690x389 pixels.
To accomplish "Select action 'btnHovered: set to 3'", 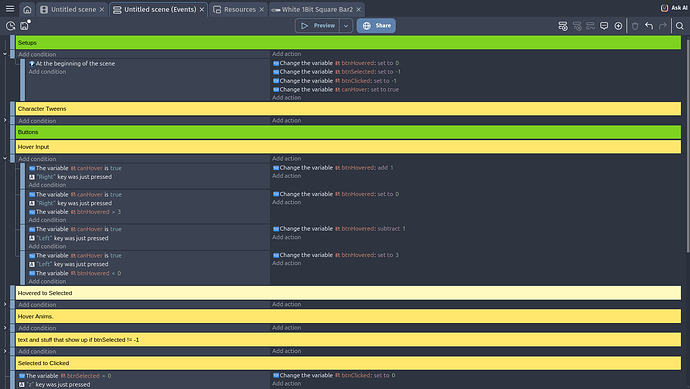I will 336,255.
